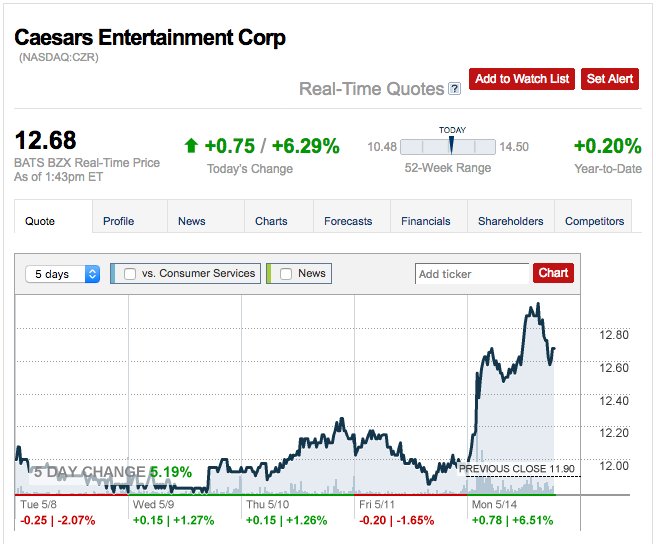656x544 pixels.
Task: Click the 12.00 y-axis price label
Action: coord(614,466)
